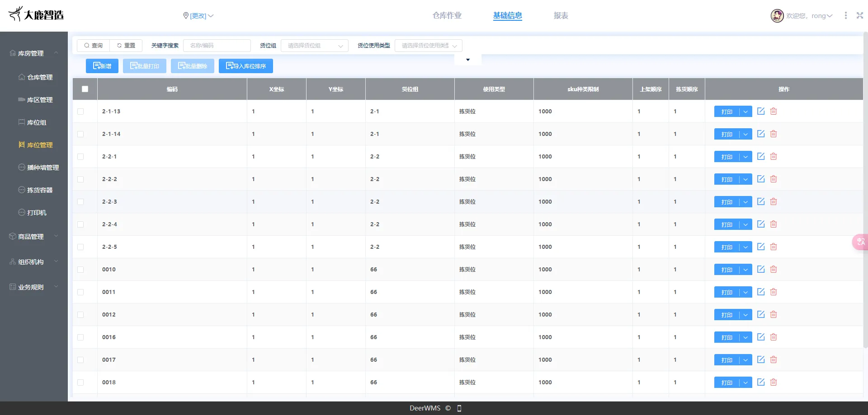Image resolution: width=868 pixels, height=415 pixels.
Task: Toggle fullscreen with the expand arrows icon
Action: [x=860, y=15]
